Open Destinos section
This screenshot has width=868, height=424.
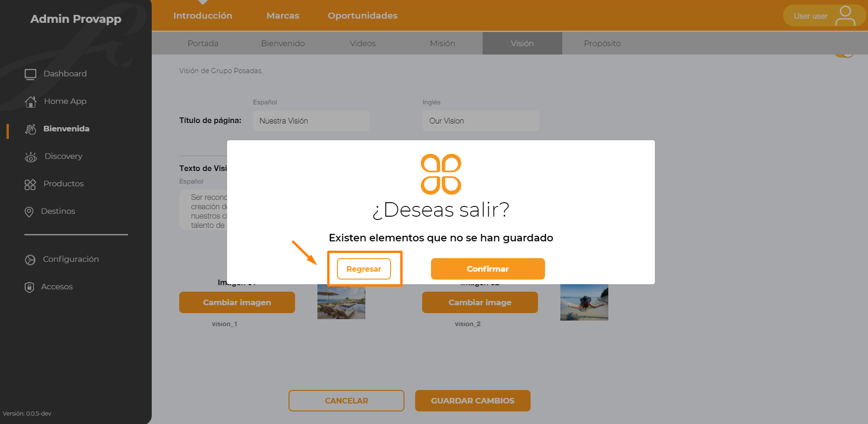tap(58, 211)
